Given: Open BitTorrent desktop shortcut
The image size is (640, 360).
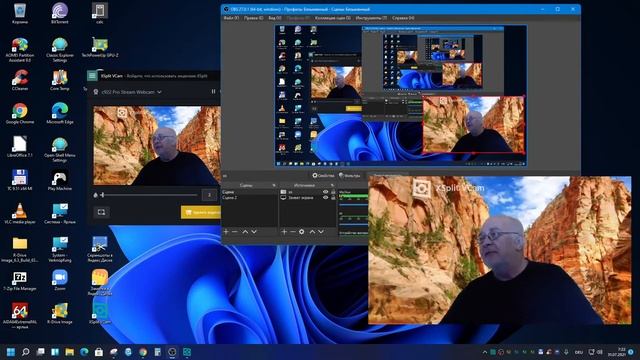Looking at the screenshot, I should click(60, 13).
